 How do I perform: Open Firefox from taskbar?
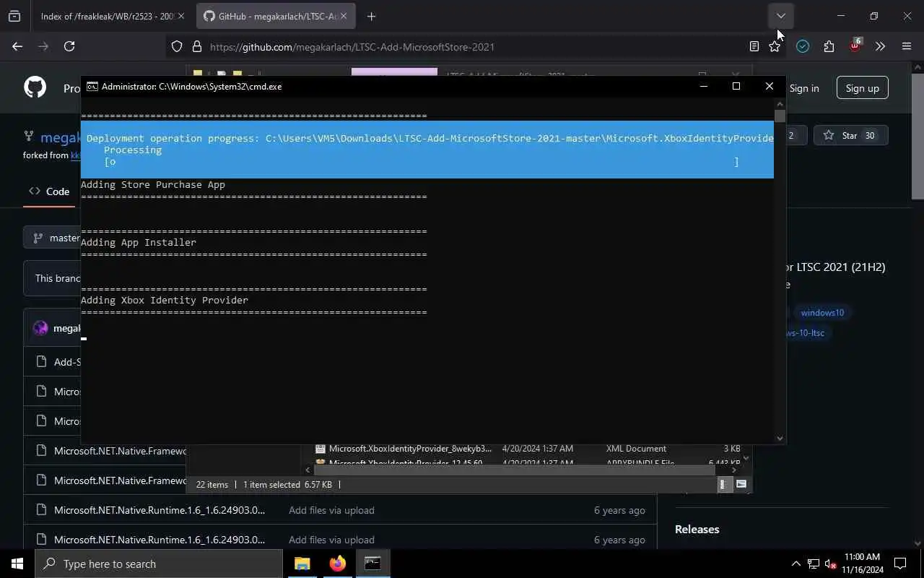(x=337, y=564)
